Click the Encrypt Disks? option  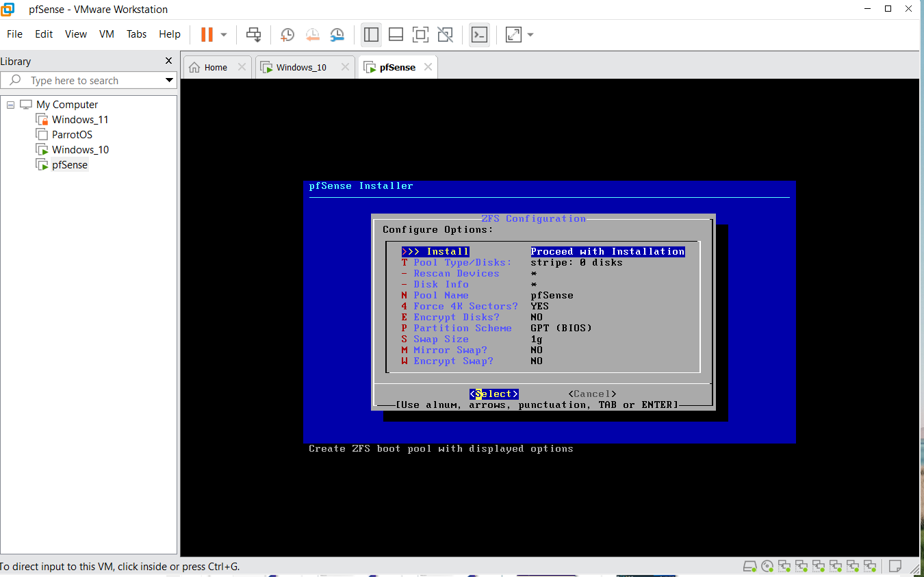451,317
